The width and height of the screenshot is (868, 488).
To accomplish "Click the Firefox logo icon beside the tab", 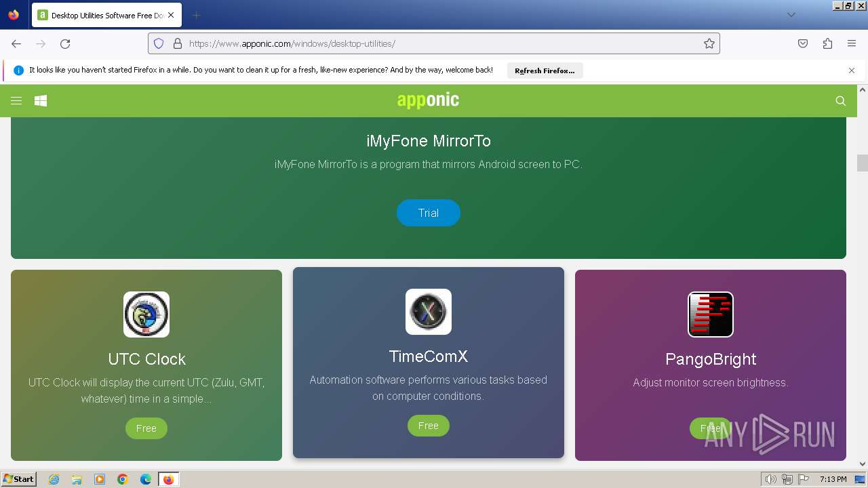I will pyautogui.click(x=14, y=15).
